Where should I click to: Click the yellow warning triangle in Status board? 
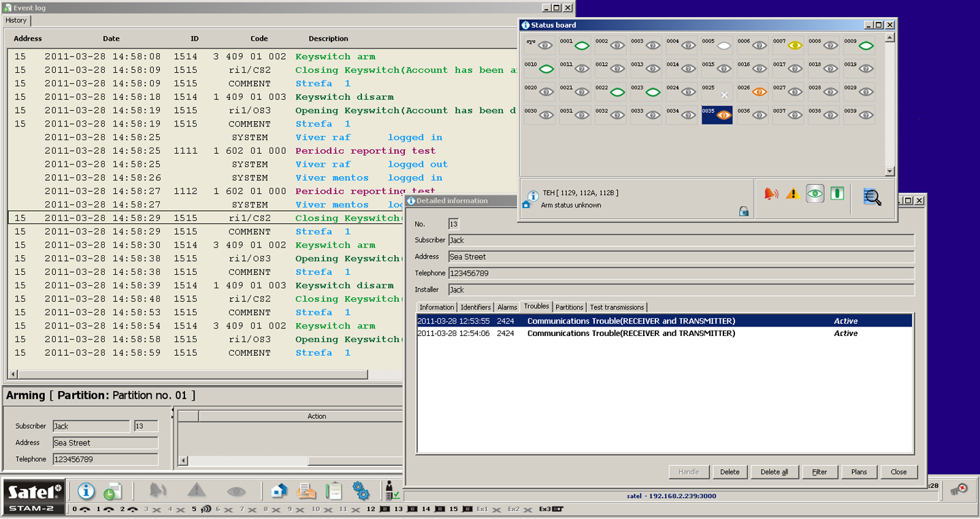click(x=792, y=194)
